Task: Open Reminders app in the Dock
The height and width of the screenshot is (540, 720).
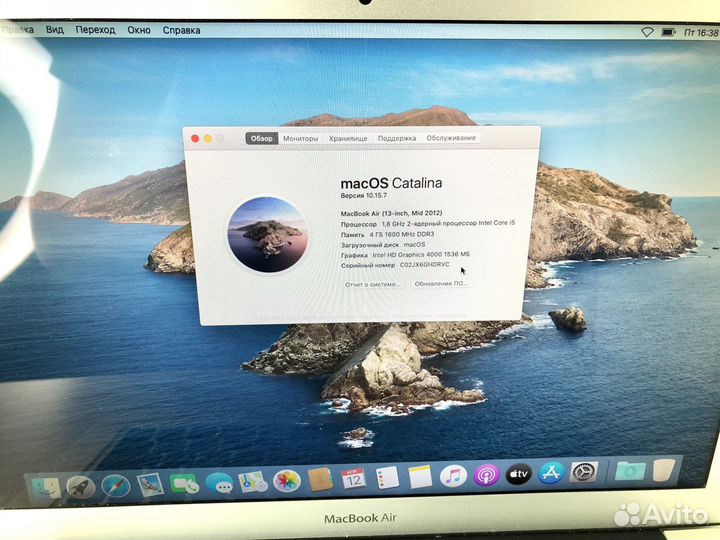Action: coord(387,478)
